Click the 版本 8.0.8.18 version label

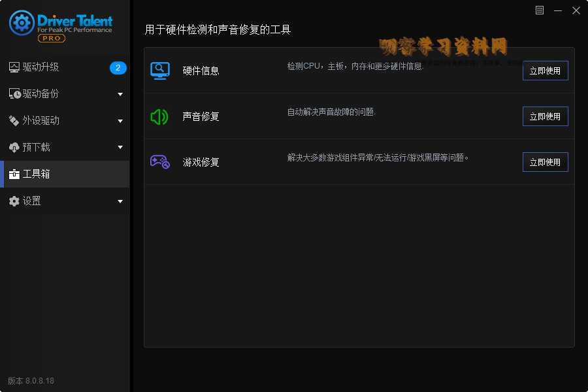click(x=31, y=381)
